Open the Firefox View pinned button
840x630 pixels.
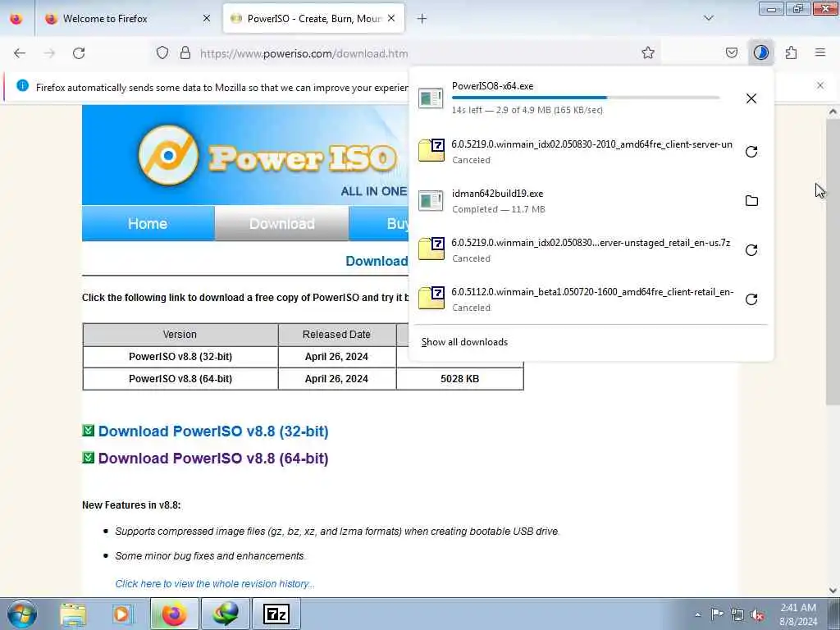[16, 19]
